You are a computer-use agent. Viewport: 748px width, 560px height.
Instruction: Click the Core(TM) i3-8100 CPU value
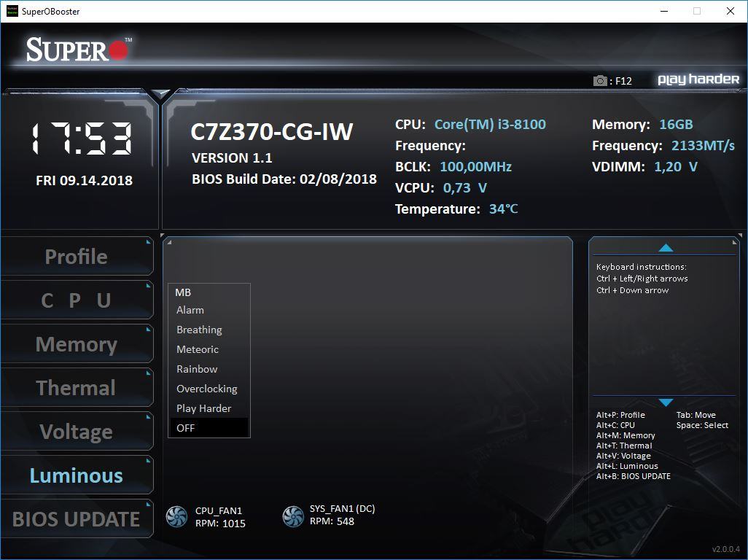pyautogui.click(x=490, y=125)
